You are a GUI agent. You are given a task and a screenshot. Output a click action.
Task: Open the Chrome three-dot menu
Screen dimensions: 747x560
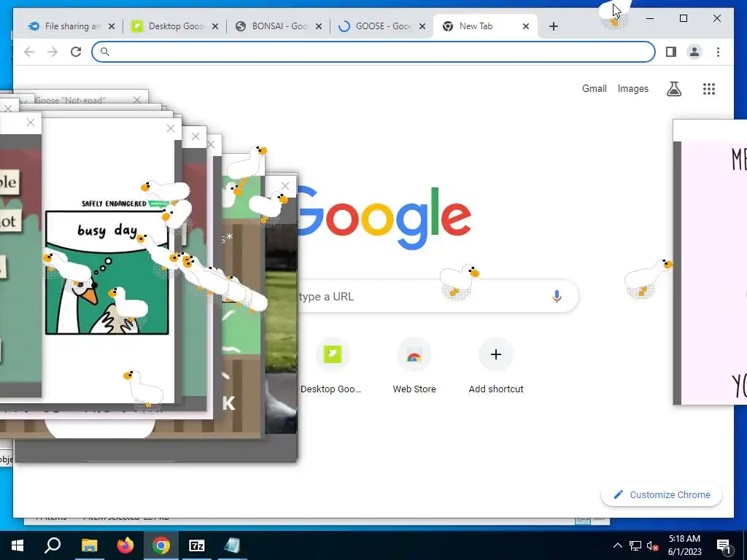pos(718,52)
